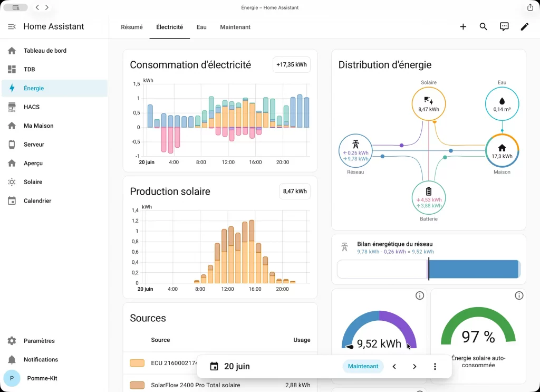Click the ECU source orange color swatch
The image size is (540, 392).
pyautogui.click(x=137, y=363)
